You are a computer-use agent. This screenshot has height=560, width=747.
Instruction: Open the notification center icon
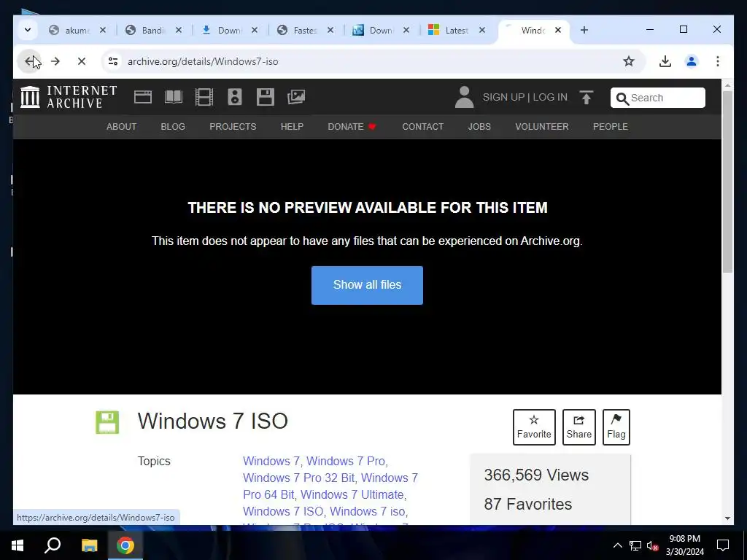pyautogui.click(x=723, y=545)
